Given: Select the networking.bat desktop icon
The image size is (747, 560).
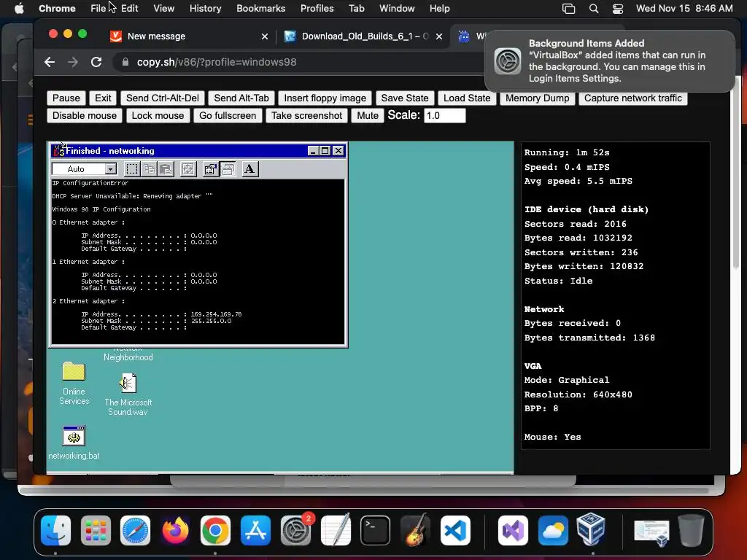Looking at the screenshot, I should point(74,436).
